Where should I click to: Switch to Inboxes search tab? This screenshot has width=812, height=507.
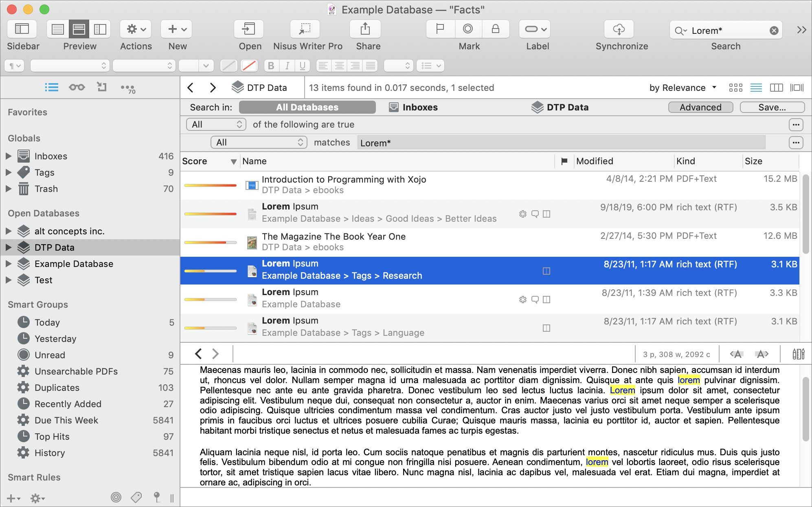(420, 106)
